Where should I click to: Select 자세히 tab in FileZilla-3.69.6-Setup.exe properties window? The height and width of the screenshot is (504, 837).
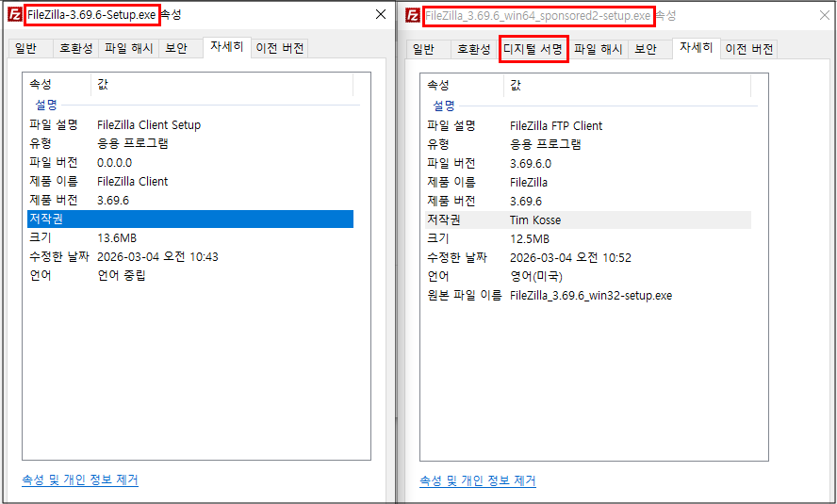click(x=227, y=47)
